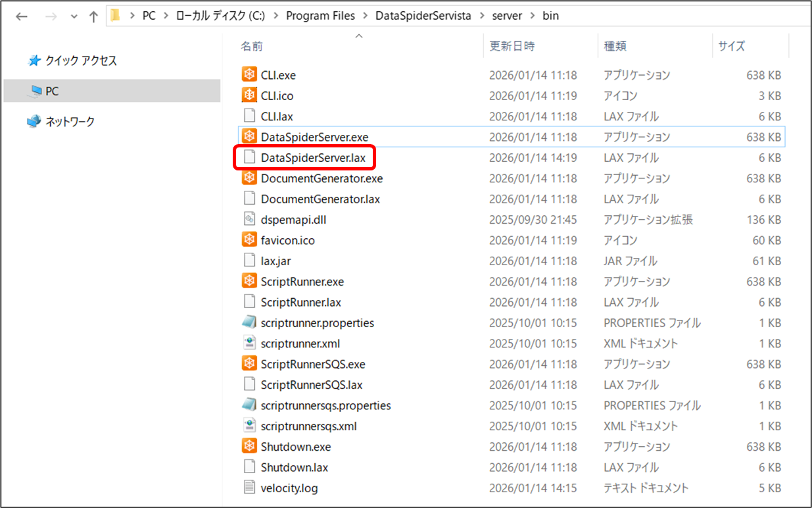
Task: Expand chevron after DataSpiderServista breadcrumb
Action: pos(482,16)
